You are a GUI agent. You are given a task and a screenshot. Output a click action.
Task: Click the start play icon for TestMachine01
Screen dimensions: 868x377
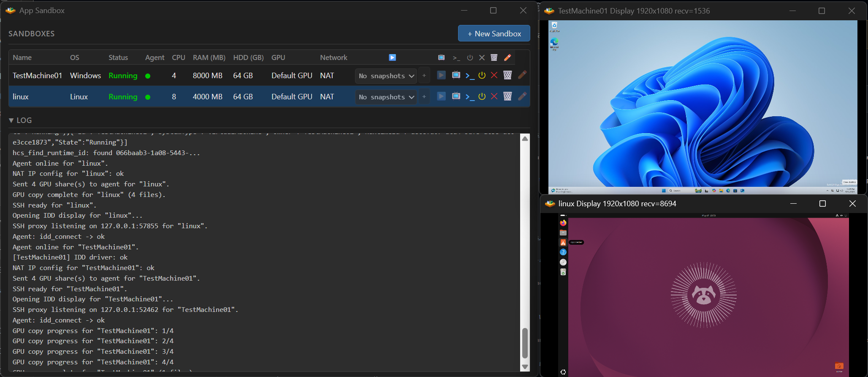tap(441, 75)
